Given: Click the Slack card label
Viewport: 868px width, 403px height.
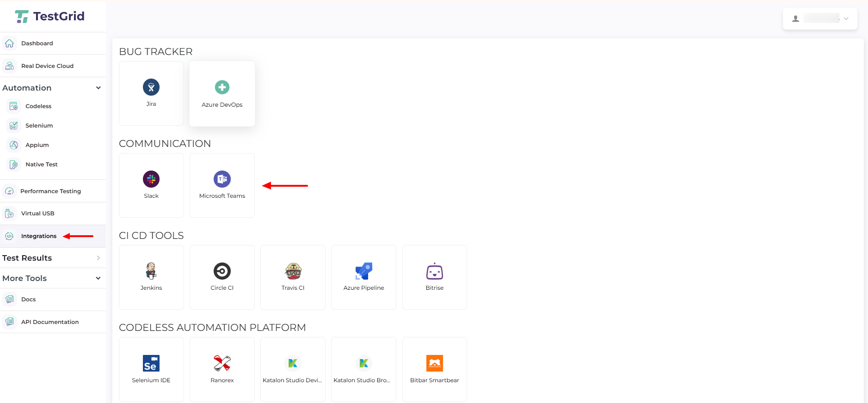Looking at the screenshot, I should [x=151, y=196].
